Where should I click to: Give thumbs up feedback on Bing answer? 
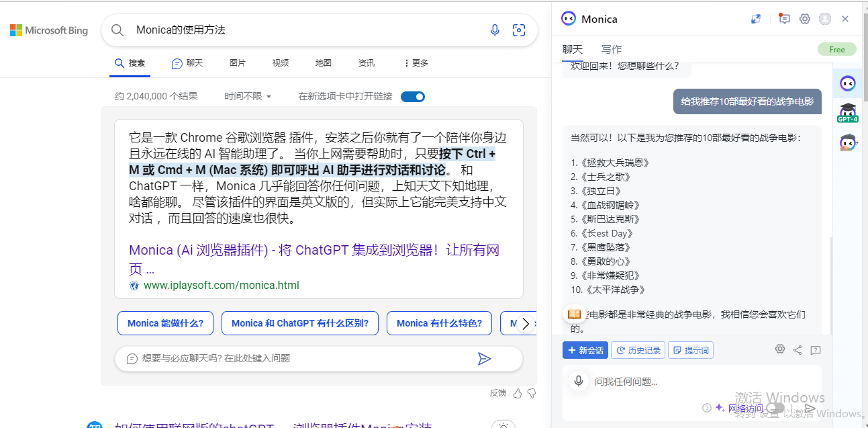518,393
